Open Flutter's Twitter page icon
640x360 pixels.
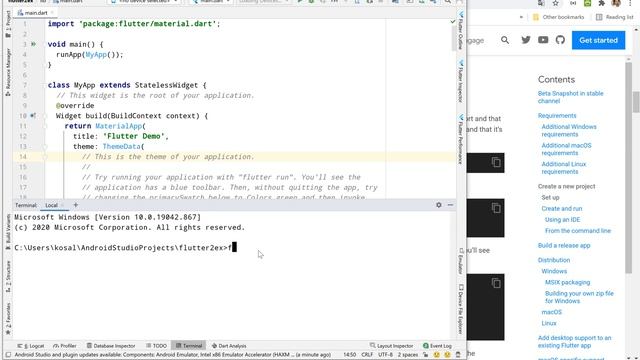point(526,40)
